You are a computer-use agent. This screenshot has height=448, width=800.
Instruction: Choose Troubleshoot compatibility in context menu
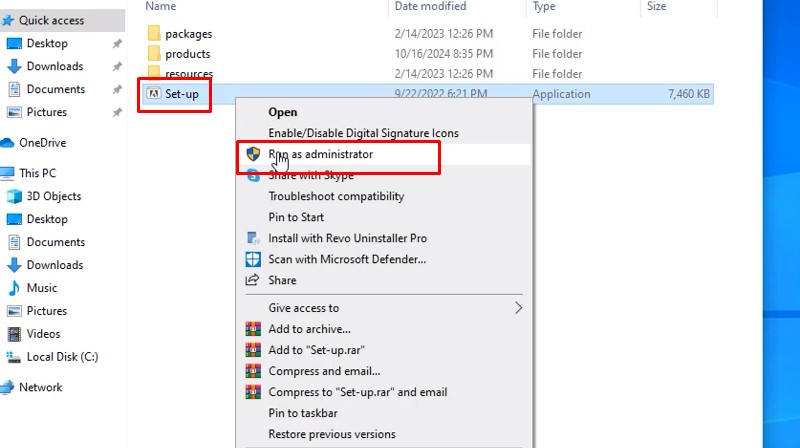pyautogui.click(x=336, y=196)
